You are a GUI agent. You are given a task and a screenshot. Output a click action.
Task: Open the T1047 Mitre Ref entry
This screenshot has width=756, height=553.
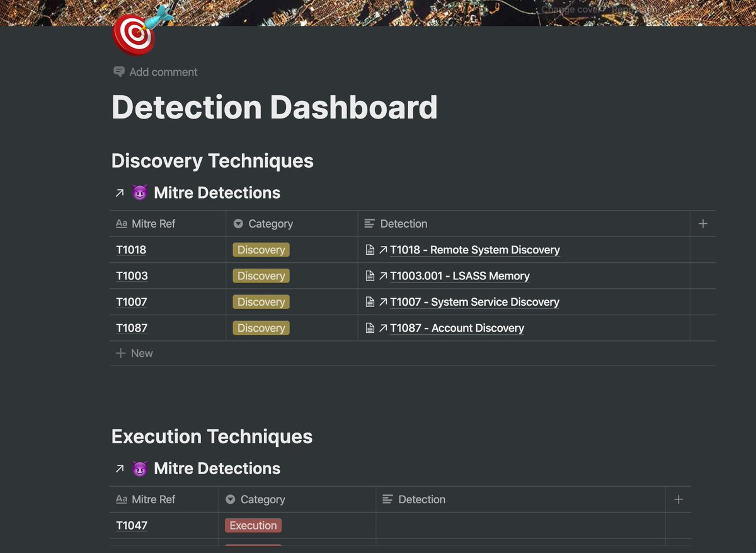(x=132, y=525)
